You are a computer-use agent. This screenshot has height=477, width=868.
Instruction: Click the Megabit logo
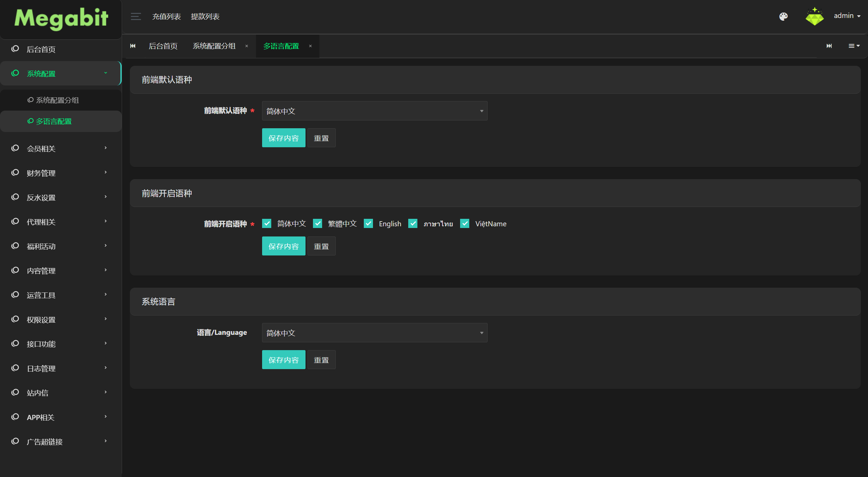[x=61, y=18]
